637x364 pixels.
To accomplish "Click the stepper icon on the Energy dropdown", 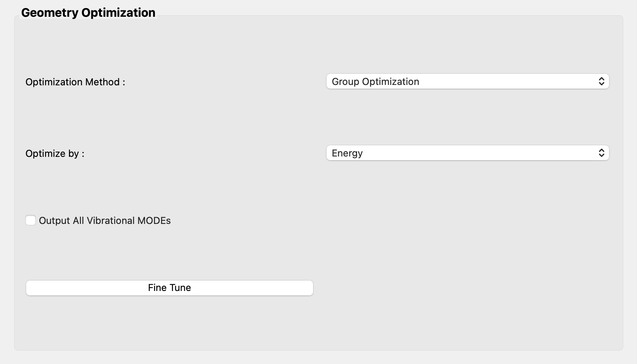I will tap(601, 153).
